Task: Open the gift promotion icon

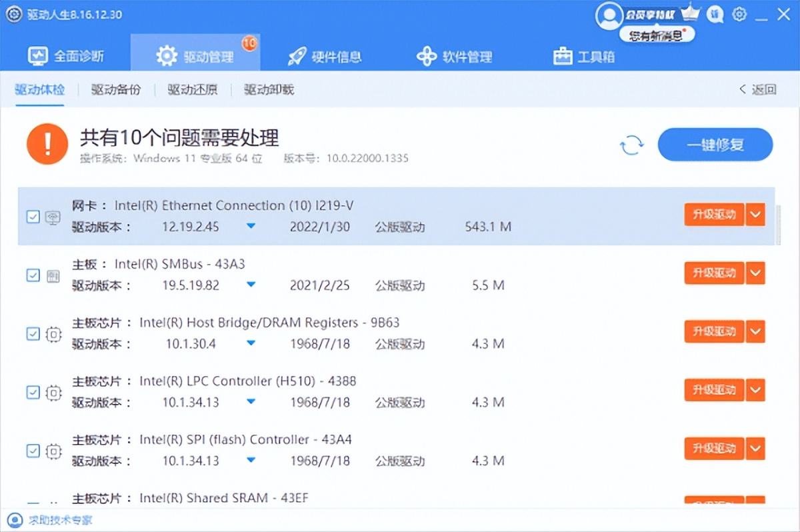Action: point(714,14)
